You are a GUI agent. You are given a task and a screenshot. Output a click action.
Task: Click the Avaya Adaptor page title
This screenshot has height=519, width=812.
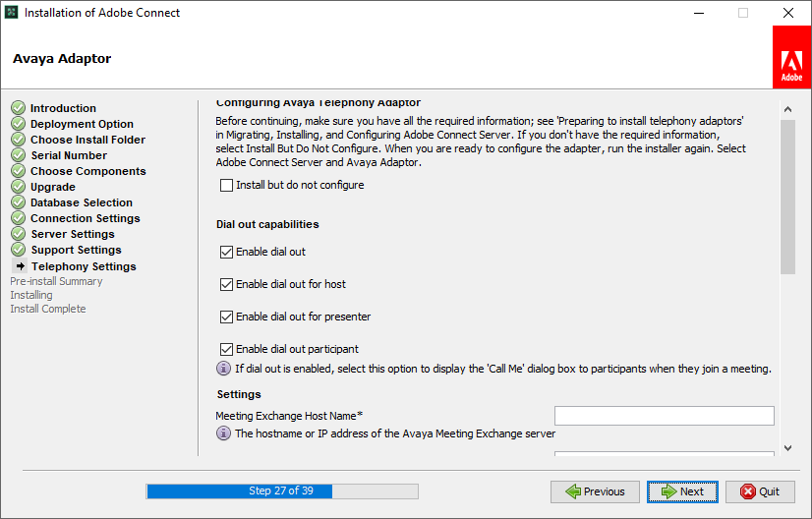coord(62,59)
